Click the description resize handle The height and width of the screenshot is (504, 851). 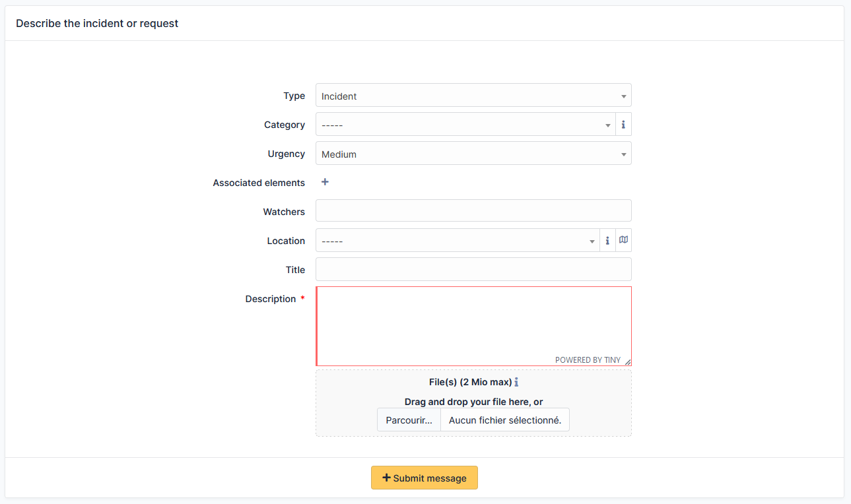(628, 361)
